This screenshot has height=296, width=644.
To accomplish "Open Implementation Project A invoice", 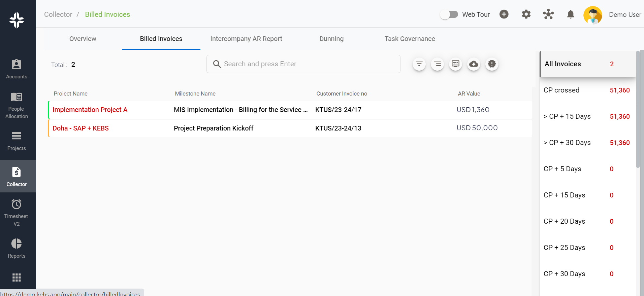I will tap(90, 110).
